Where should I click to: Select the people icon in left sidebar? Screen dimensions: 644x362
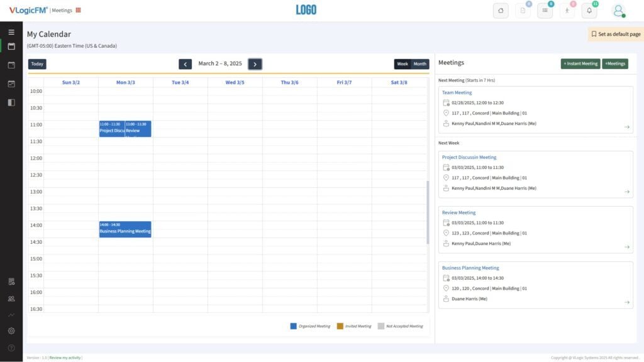[x=11, y=298]
